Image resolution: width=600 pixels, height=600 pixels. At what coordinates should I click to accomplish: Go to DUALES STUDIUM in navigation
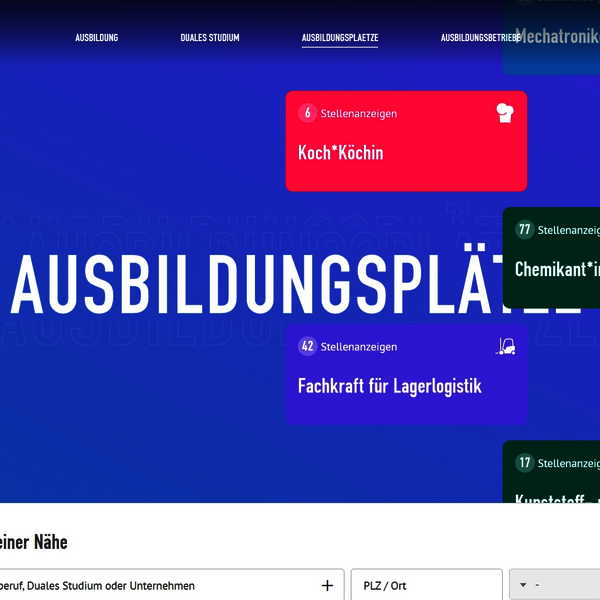click(x=210, y=38)
